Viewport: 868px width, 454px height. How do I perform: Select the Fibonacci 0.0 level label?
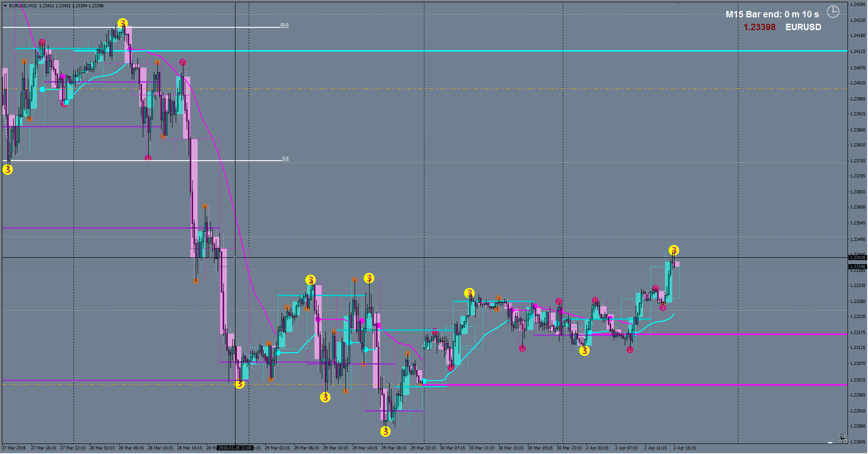285,158
